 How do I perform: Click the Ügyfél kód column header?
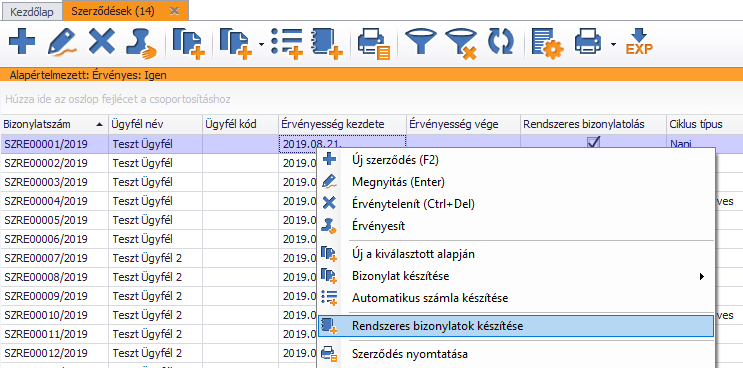pyautogui.click(x=240, y=125)
